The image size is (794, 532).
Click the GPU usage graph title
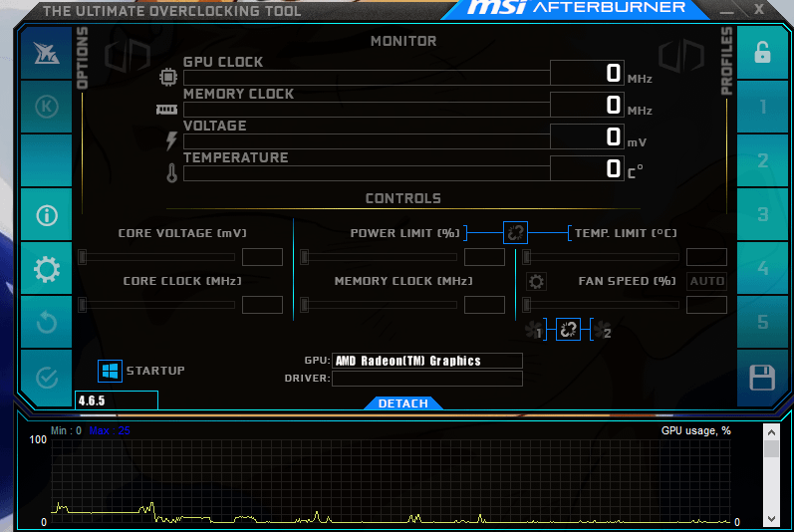click(x=695, y=430)
